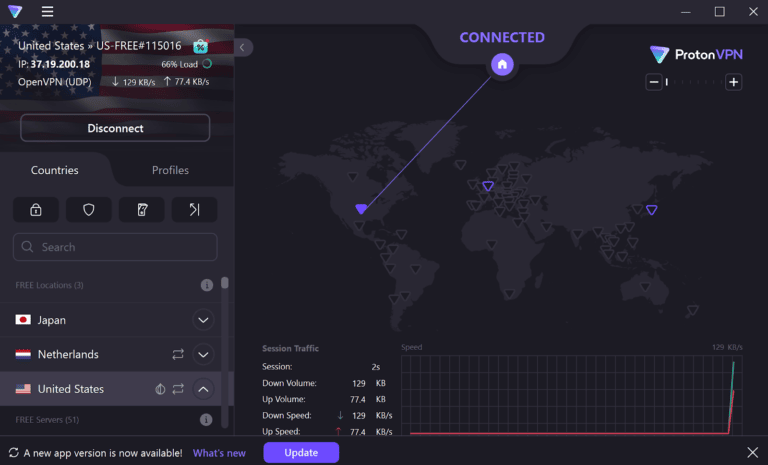Dismiss the update notification bar
Screen dimensions: 768x465
pyautogui.click(x=752, y=452)
